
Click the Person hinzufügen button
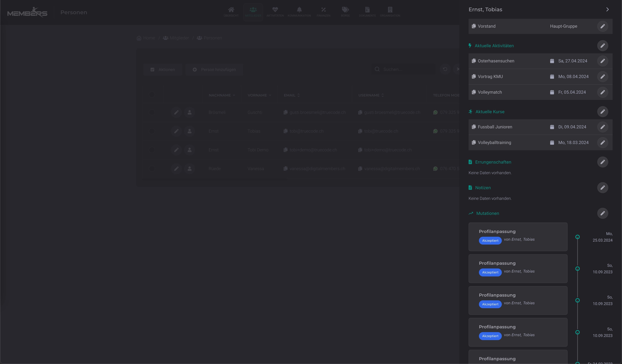point(214,70)
